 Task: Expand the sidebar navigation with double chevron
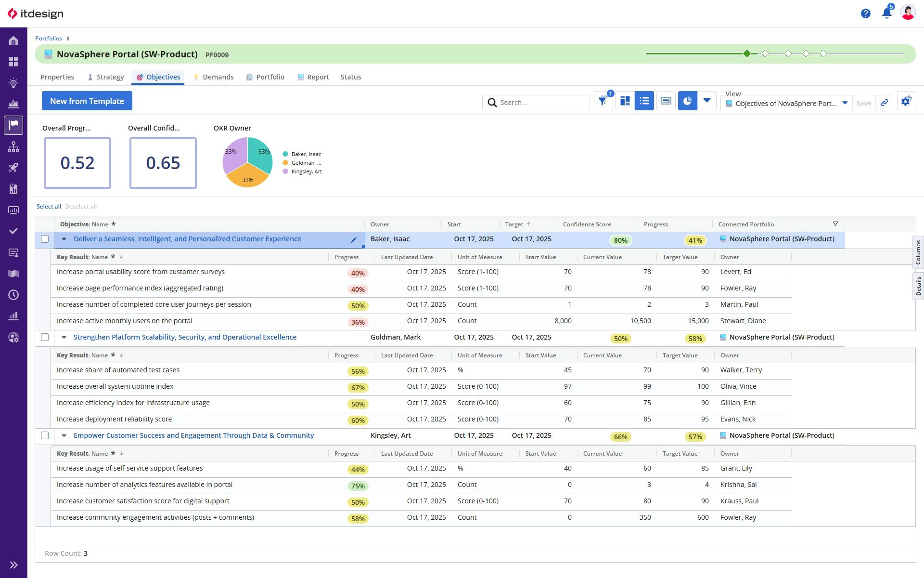point(13,565)
